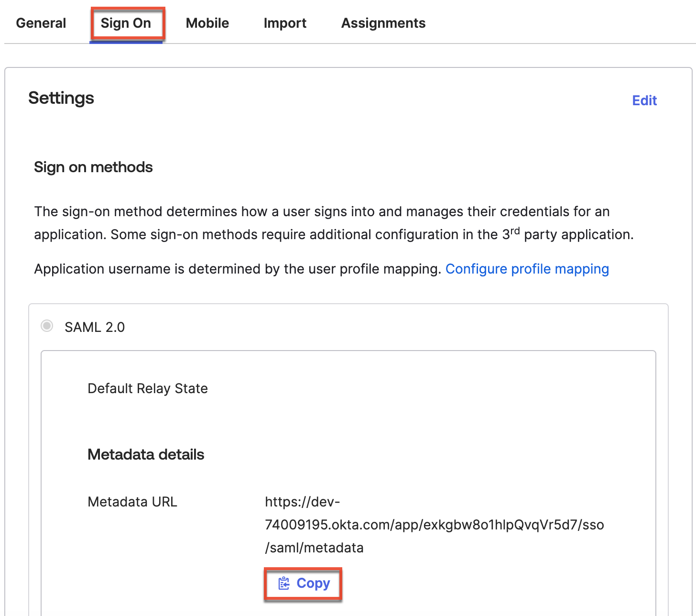The width and height of the screenshot is (696, 616).
Task: Click the Edit link for Settings
Action: tap(644, 100)
